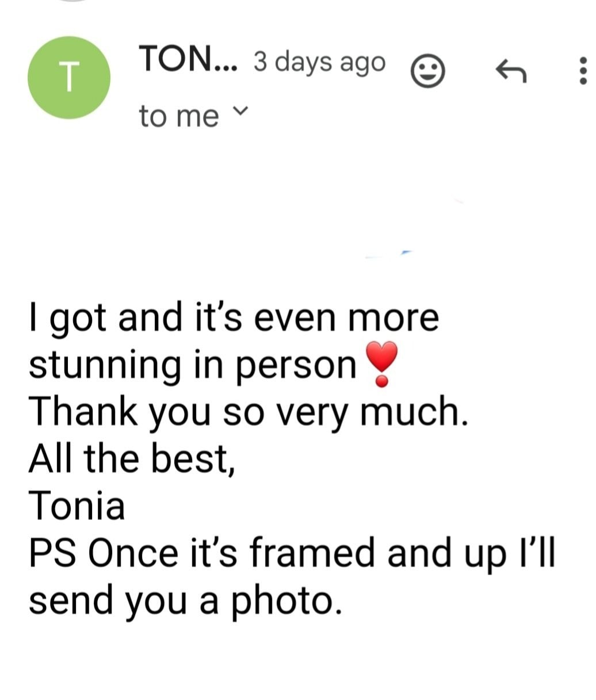Click the "3 days ago" timestamp
The image size is (596, 700).
319,62
